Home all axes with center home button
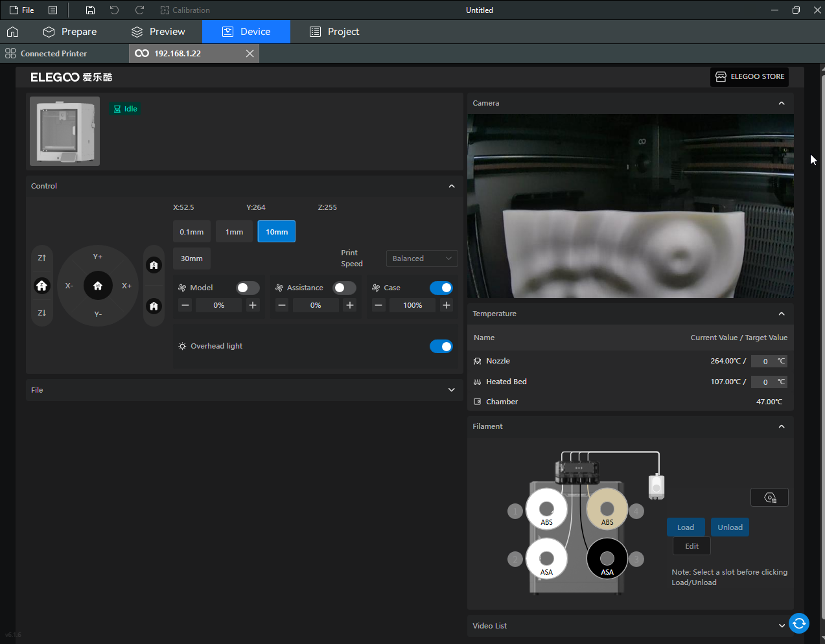825x644 pixels. coord(98,286)
